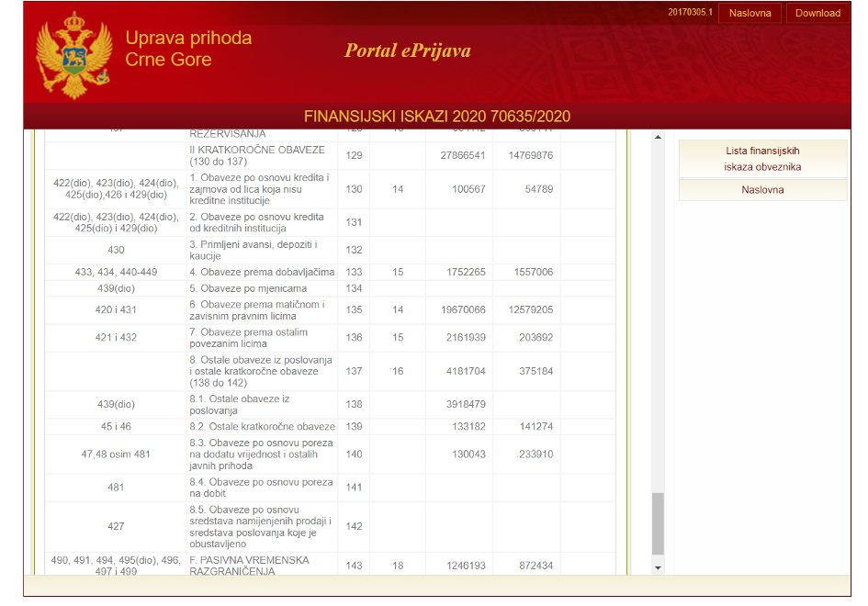Click label Primljeni avansi, depoziti i kaucije

click(x=253, y=250)
